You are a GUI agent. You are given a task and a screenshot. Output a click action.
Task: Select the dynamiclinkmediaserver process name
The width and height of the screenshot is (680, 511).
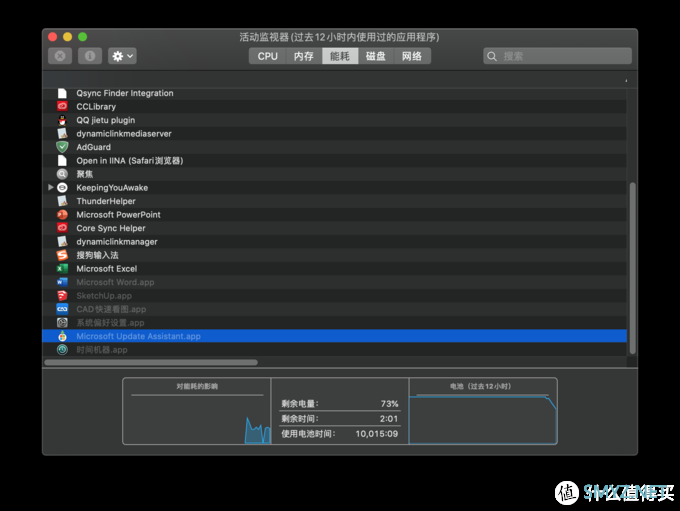pos(124,134)
